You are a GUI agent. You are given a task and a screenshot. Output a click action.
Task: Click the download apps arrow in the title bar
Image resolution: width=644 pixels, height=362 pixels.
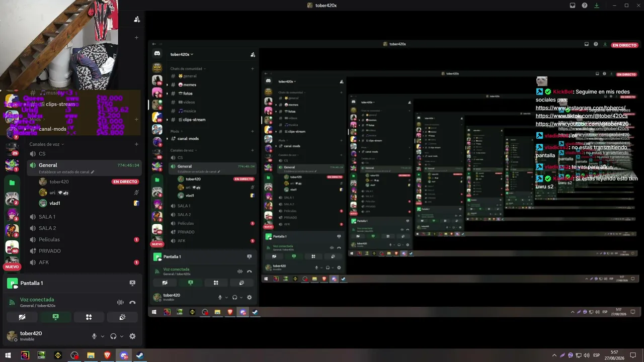point(597,6)
